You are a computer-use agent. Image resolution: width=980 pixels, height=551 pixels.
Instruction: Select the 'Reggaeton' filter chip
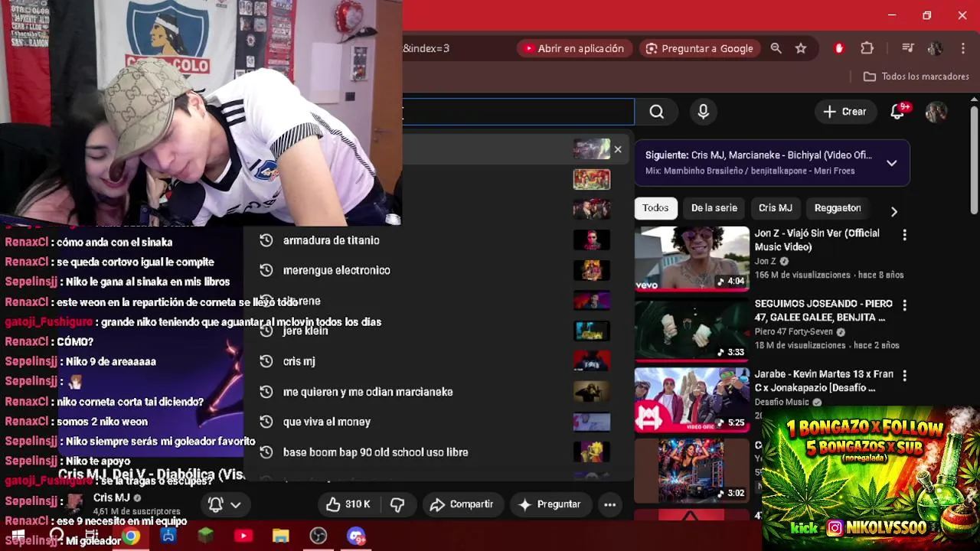(838, 208)
